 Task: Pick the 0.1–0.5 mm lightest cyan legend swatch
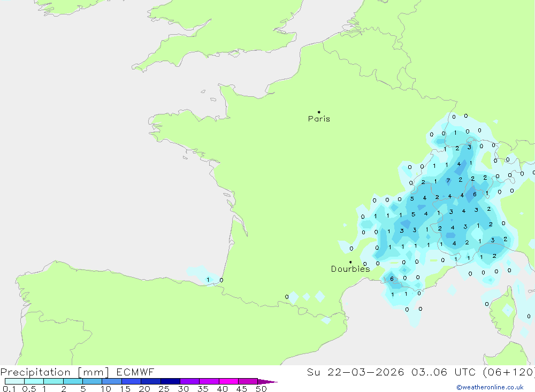point(14,381)
